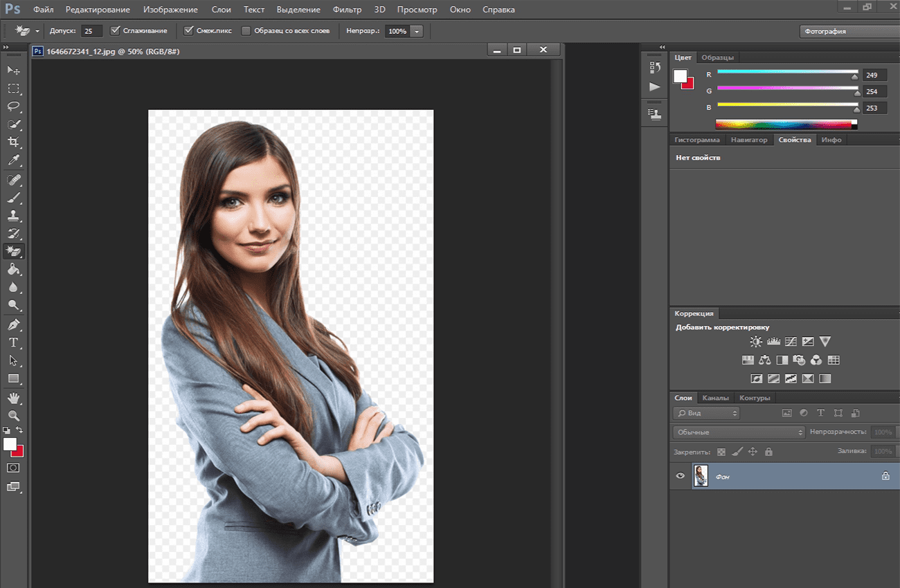The image size is (900, 588).
Task: Activate the Pen tool
Action: pyautogui.click(x=13, y=324)
